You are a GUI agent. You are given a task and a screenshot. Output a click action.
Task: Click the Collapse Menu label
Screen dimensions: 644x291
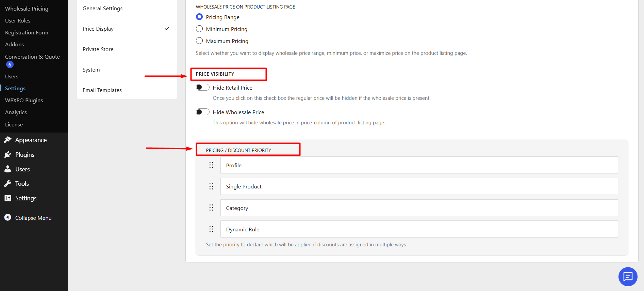point(33,218)
